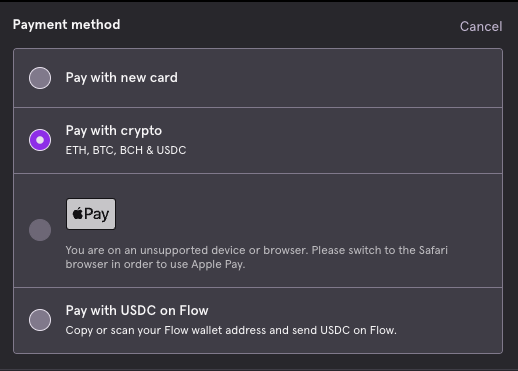Viewport: 518px width, 371px height.
Task: Select the Pay with USDC on Flow radio
Action: (x=40, y=320)
